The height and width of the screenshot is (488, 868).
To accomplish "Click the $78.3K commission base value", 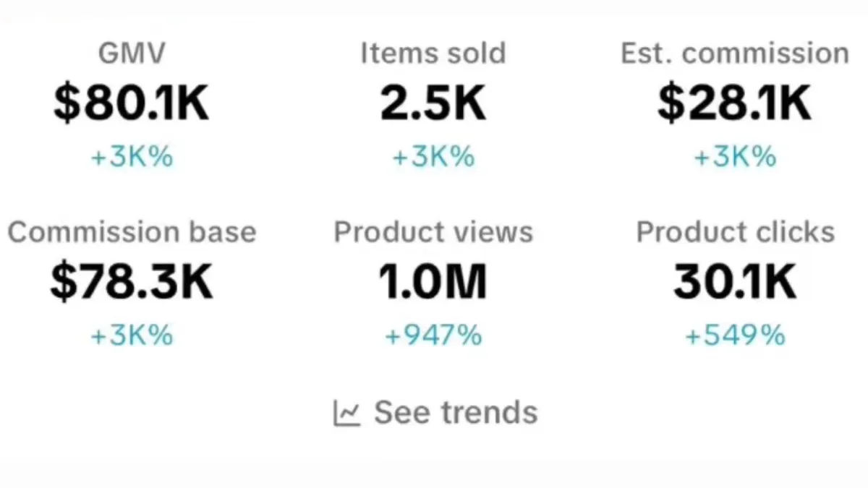I will coord(132,282).
